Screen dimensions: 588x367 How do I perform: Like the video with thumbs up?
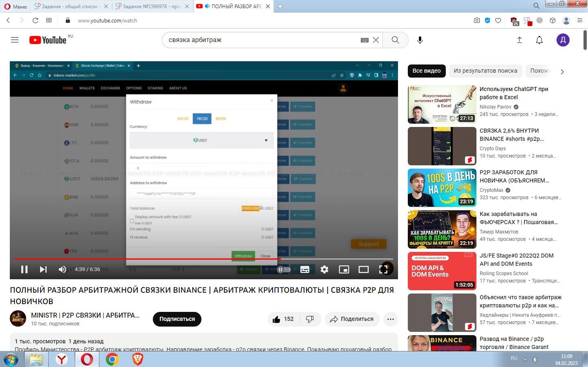point(283,319)
